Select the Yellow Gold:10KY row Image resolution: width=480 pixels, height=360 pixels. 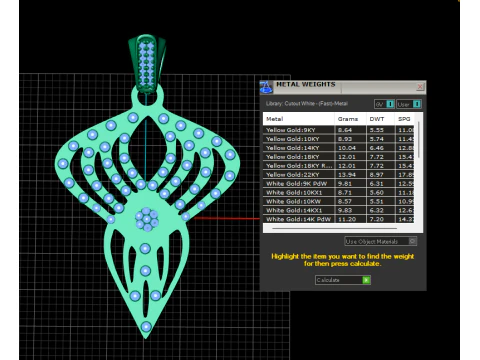pos(339,139)
